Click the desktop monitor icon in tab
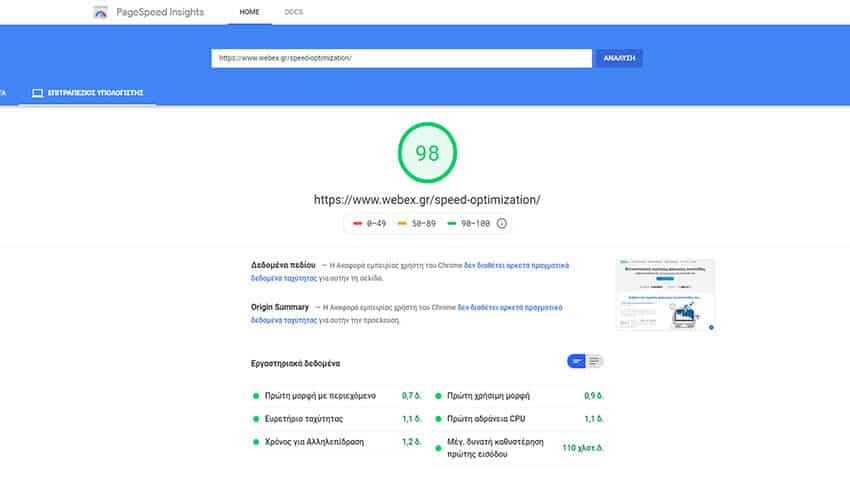Viewport: 850px width, 480px height. (x=37, y=93)
